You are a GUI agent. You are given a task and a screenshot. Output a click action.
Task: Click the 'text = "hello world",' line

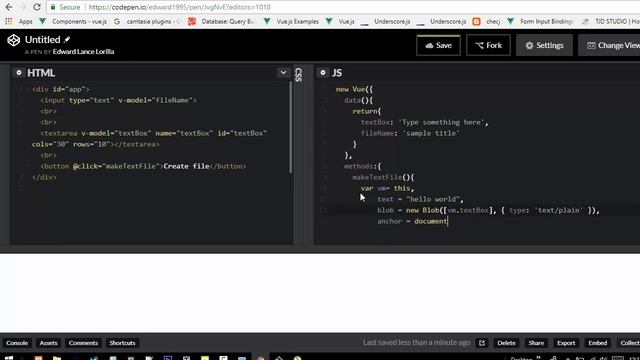[x=420, y=199]
